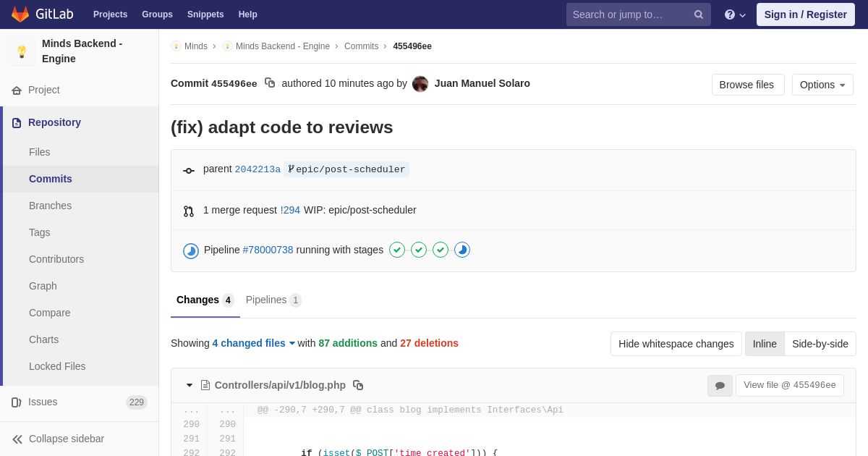This screenshot has width=868, height=456.
Task: Click Minds Backend Engine breadcrumb icon
Action: tap(227, 46)
